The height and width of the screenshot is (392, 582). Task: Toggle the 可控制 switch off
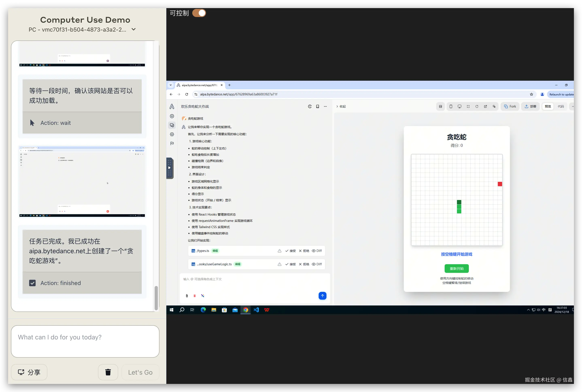(199, 13)
